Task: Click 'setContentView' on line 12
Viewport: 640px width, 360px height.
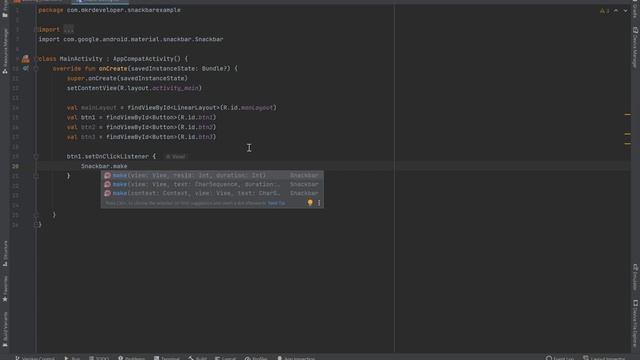Action: pos(92,88)
